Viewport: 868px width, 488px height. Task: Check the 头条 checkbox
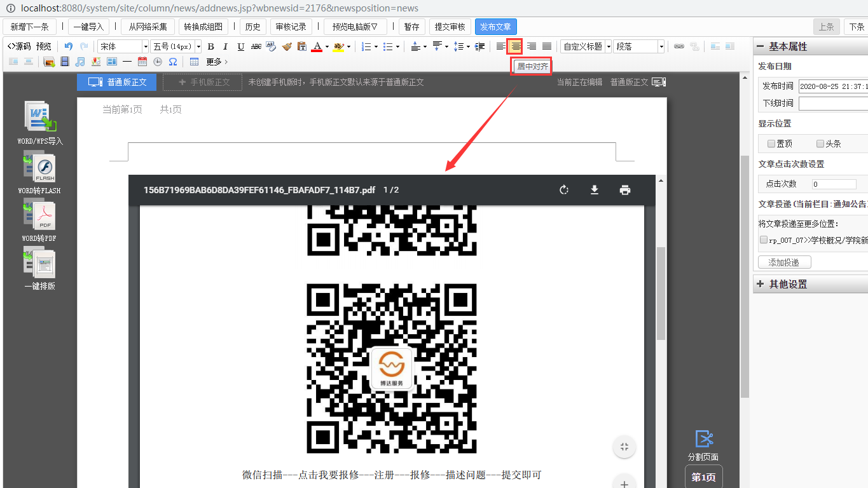pos(820,144)
